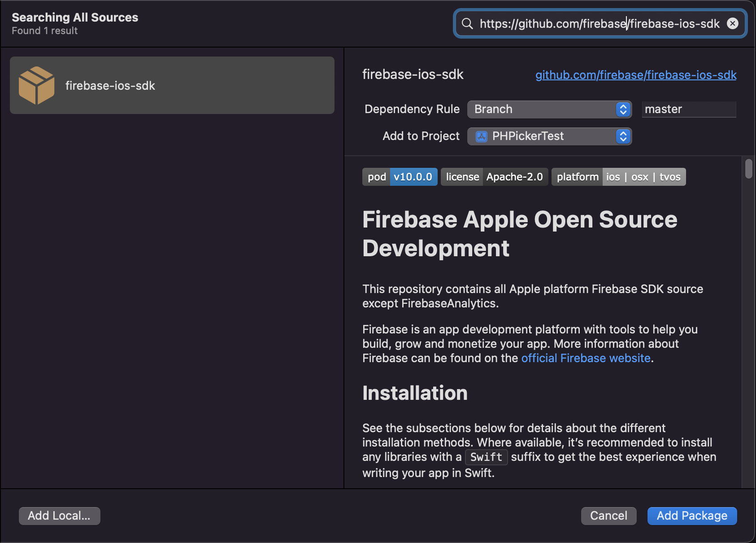Click the Installation heading
Screen dimensions: 756x543
coord(415,393)
